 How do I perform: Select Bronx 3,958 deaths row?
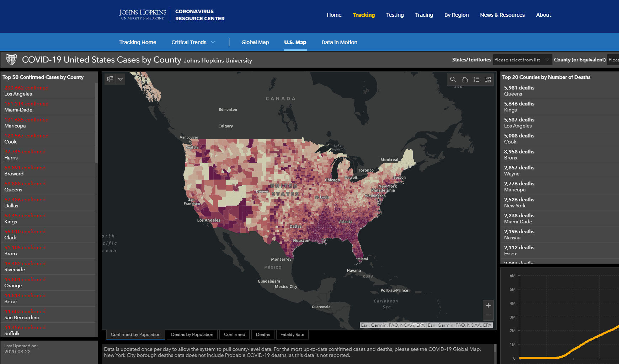click(x=560, y=155)
